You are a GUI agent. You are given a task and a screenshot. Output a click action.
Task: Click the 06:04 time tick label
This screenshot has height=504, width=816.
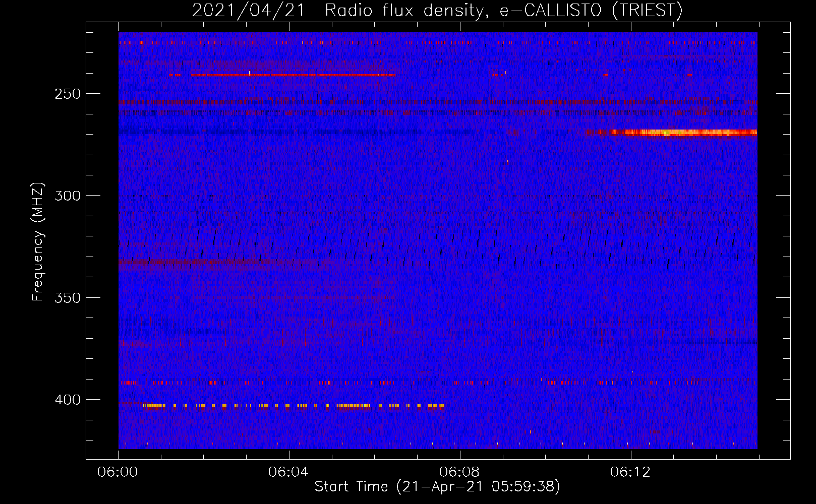tap(288, 472)
